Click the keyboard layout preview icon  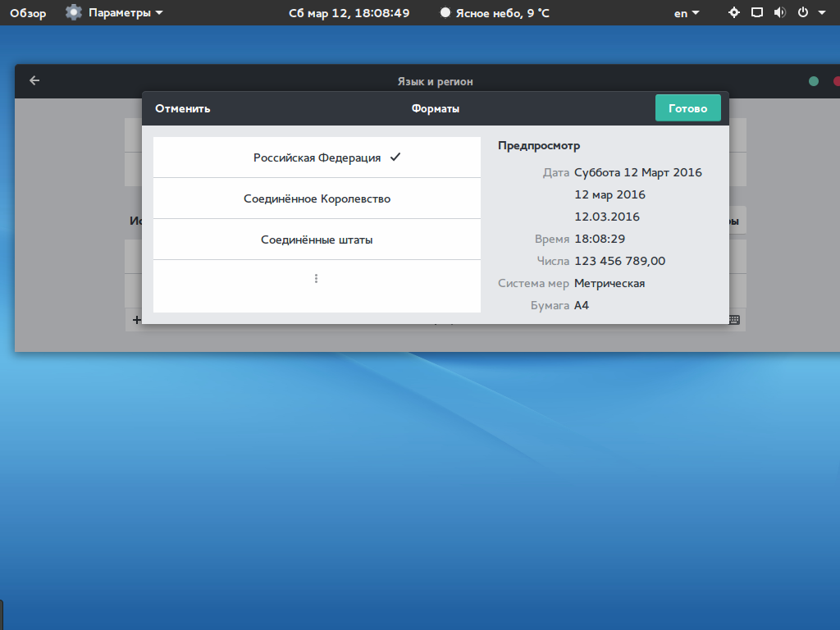click(734, 320)
